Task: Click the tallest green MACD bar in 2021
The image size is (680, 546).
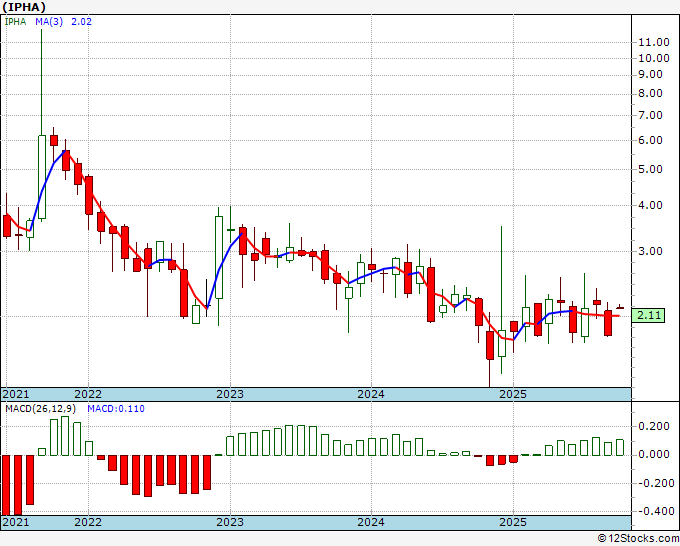Action: [65, 436]
